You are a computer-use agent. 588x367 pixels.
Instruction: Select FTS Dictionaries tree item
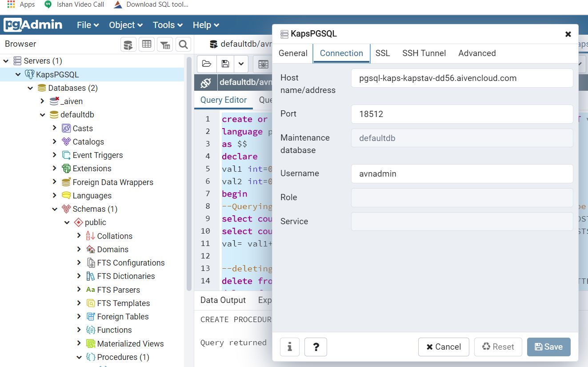[x=126, y=276]
